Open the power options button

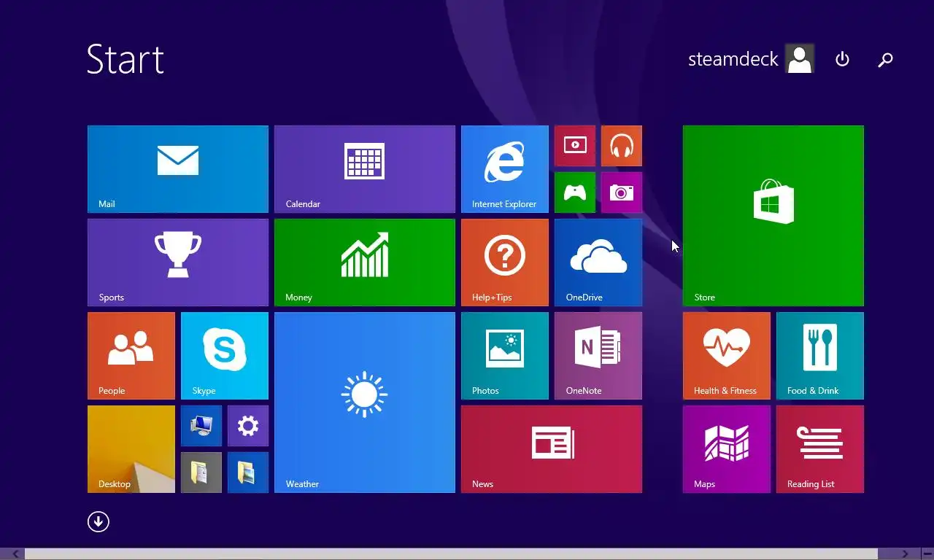pyautogui.click(x=842, y=59)
